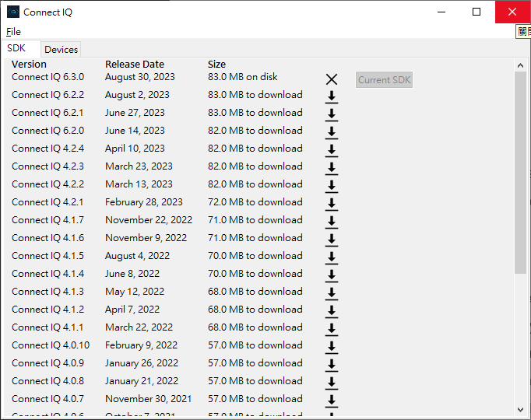Download Connect IQ 4.1.1 SDK
Image resolution: width=531 pixels, height=420 pixels.
pos(332,330)
